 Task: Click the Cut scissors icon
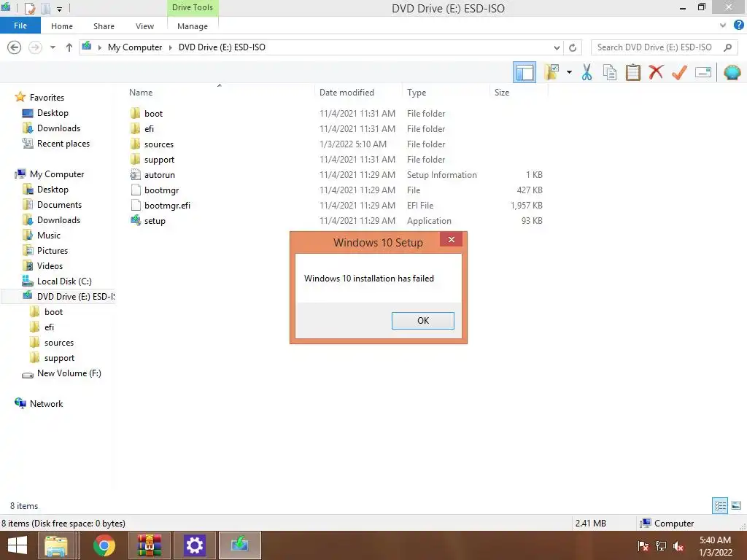point(587,72)
